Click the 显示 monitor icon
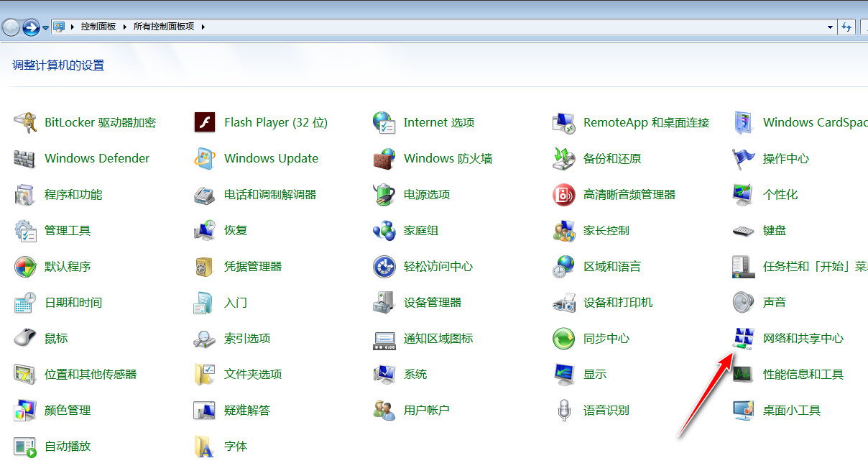The image size is (868, 471). click(x=564, y=375)
